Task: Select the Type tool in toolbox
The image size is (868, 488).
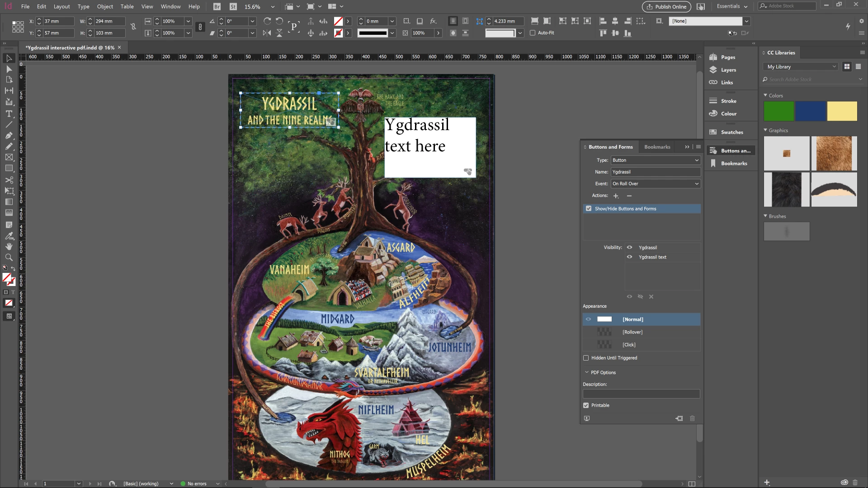Action: [x=9, y=114]
